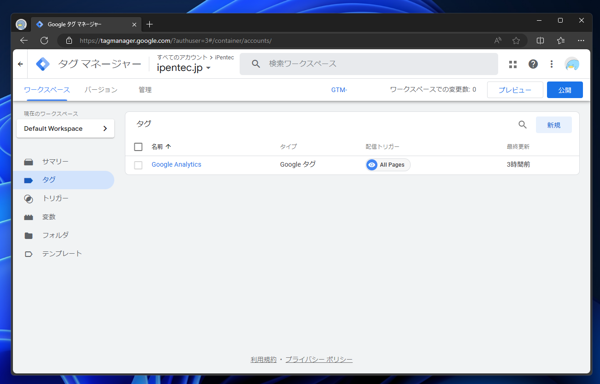
Task: Click the 最終更新 column header
Action: (518, 146)
